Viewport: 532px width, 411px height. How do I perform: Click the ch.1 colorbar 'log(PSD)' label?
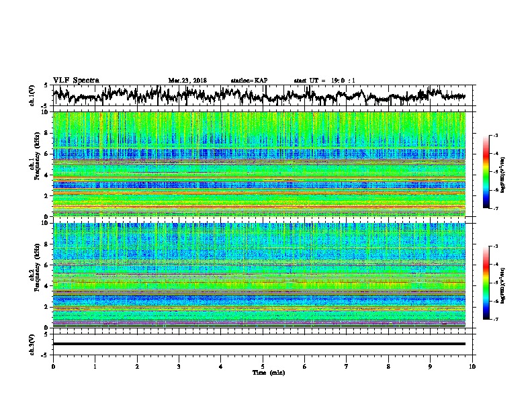pyautogui.click(x=502, y=175)
